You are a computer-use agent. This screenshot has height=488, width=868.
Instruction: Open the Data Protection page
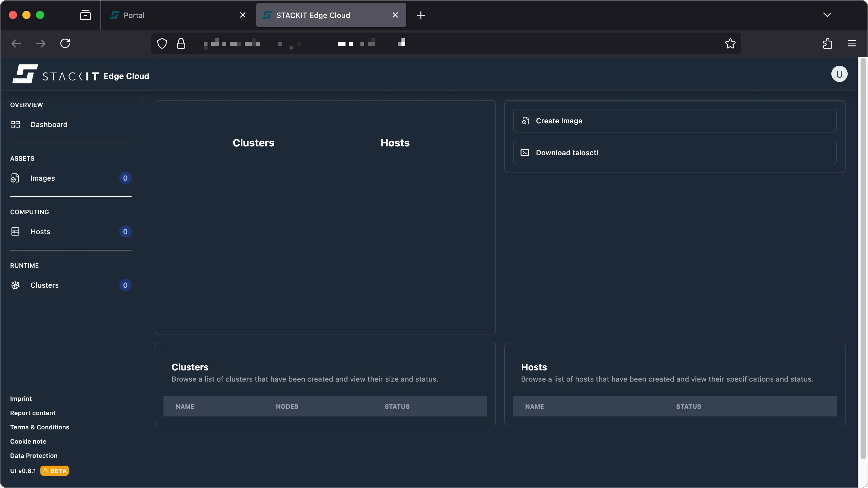point(34,455)
